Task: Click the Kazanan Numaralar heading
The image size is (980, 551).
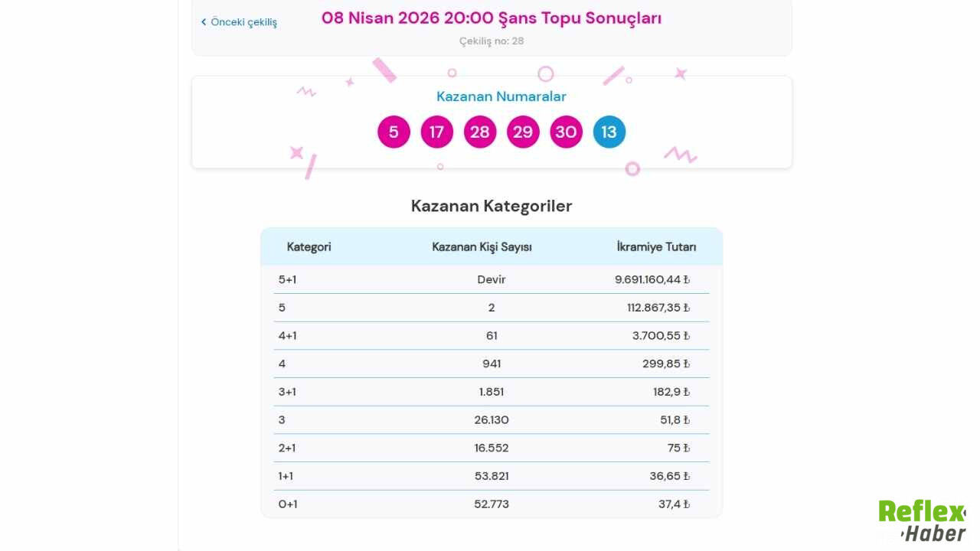Action: [501, 96]
